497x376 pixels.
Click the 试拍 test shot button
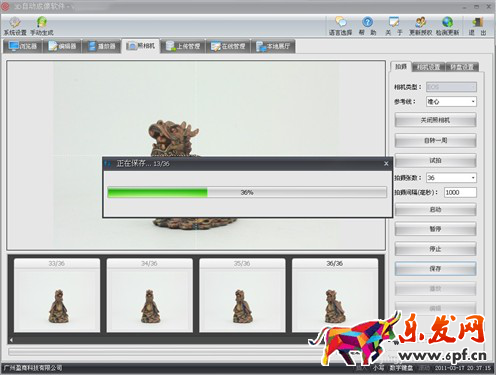435,160
